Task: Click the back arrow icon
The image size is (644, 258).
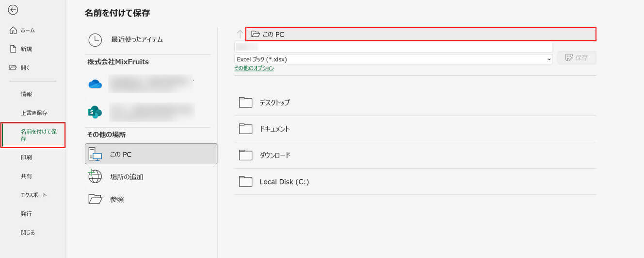Action: click(x=13, y=10)
